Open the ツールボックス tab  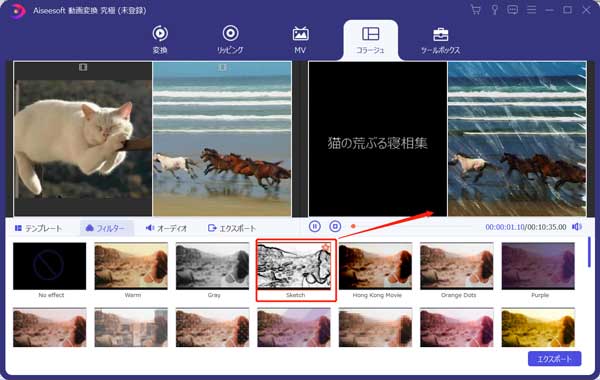[x=440, y=40]
